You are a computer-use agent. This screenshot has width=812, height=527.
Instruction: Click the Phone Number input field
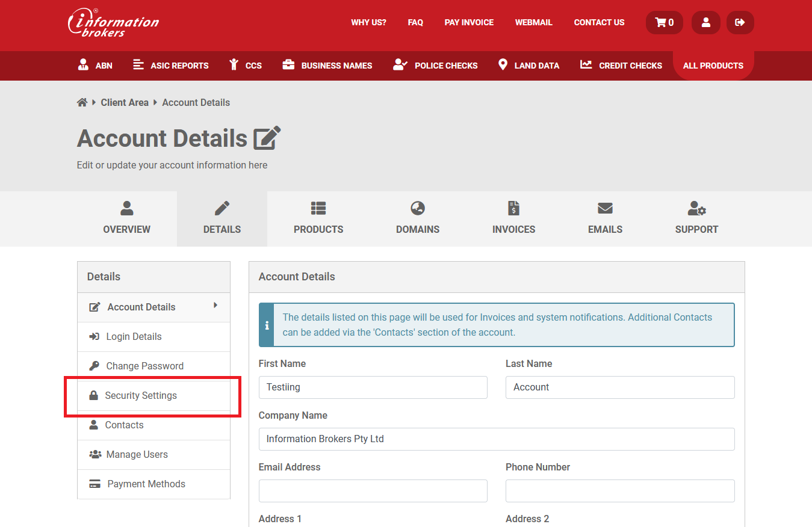[x=620, y=491]
